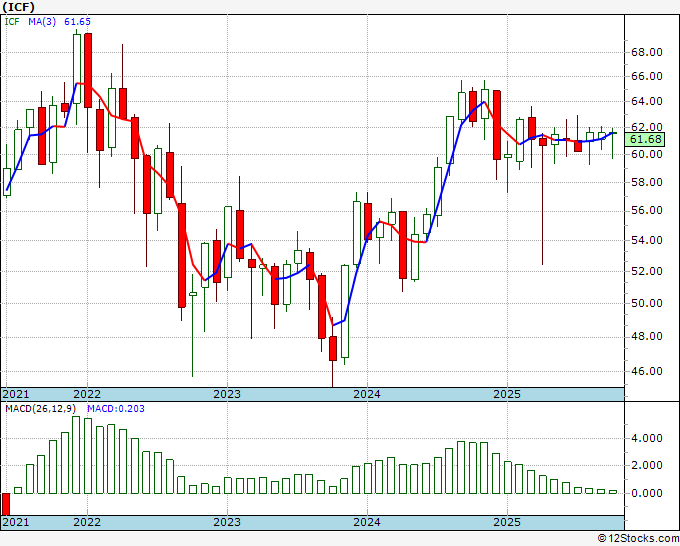Click the 58.00 price axis label
The height and width of the screenshot is (546, 680).
click(647, 182)
